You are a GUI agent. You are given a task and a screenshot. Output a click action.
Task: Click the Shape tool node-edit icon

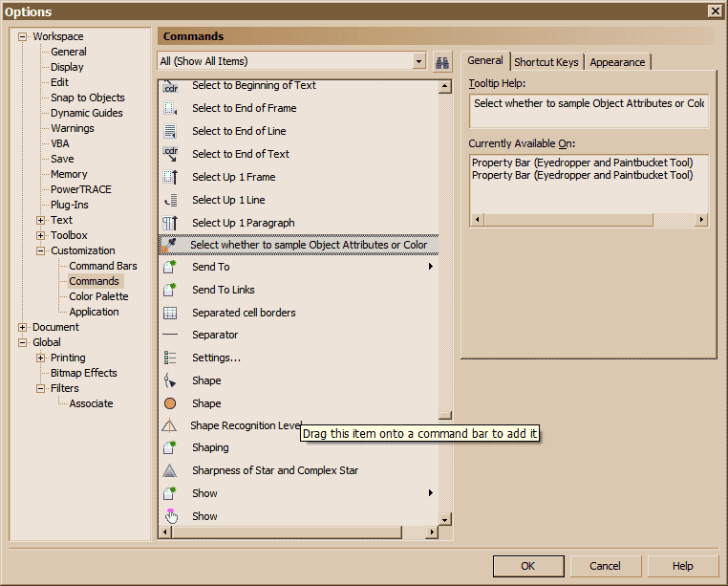[170, 380]
